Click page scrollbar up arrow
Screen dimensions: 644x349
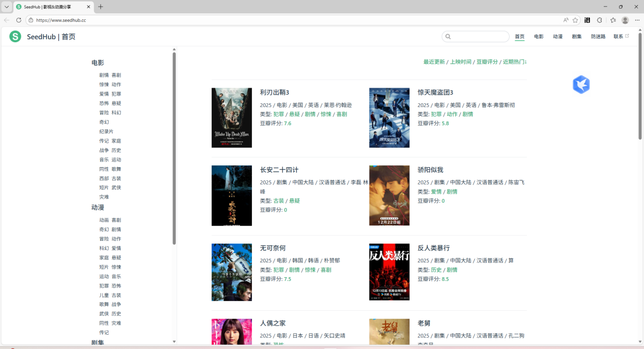point(640,30)
